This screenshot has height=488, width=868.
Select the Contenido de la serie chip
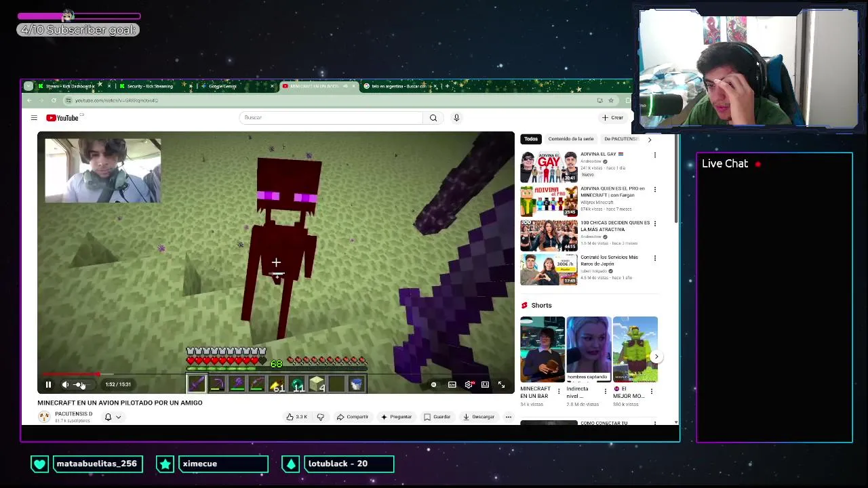click(x=571, y=139)
